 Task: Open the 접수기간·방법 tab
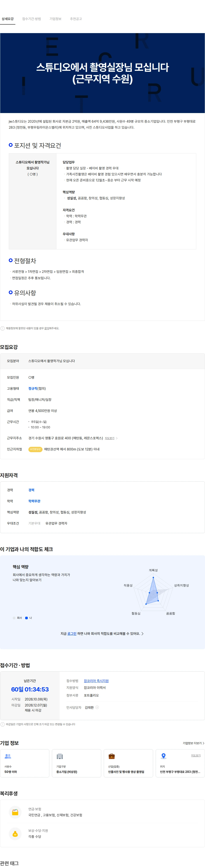point(31,19)
